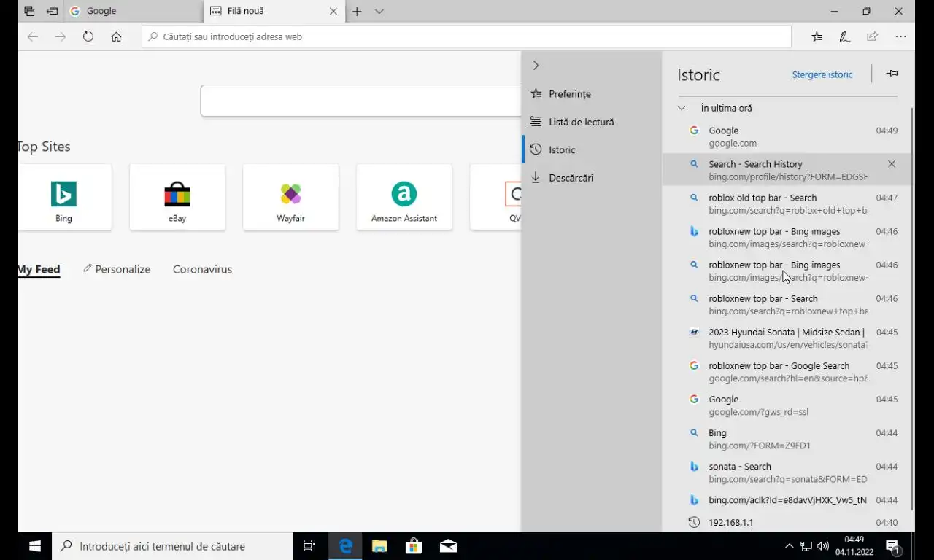Image resolution: width=934 pixels, height=560 pixels.
Task: Show tab previews chevron
Action: point(379,11)
